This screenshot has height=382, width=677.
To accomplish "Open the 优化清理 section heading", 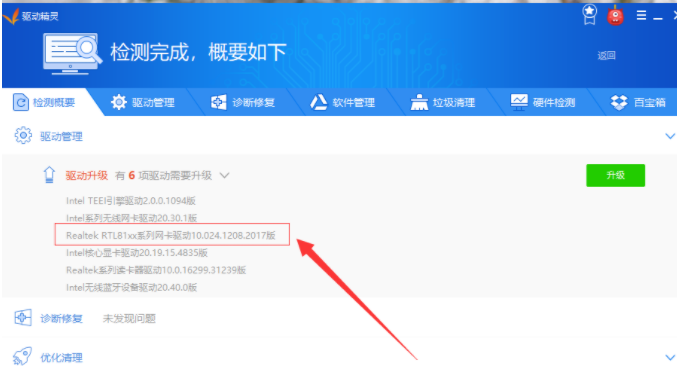I will click(x=61, y=358).
